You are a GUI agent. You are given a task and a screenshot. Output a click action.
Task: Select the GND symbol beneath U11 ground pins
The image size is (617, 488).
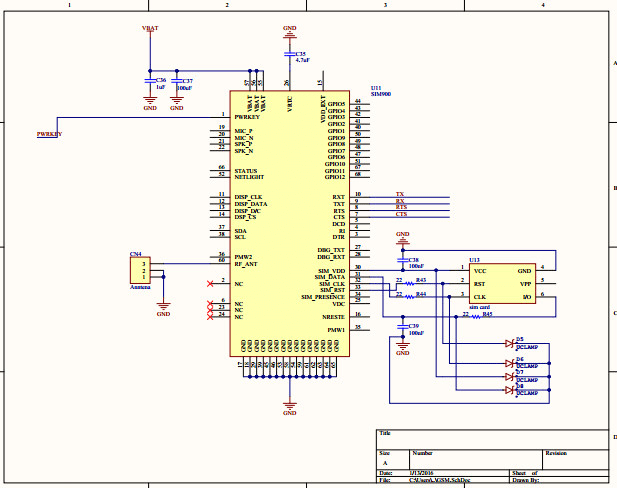(x=290, y=409)
